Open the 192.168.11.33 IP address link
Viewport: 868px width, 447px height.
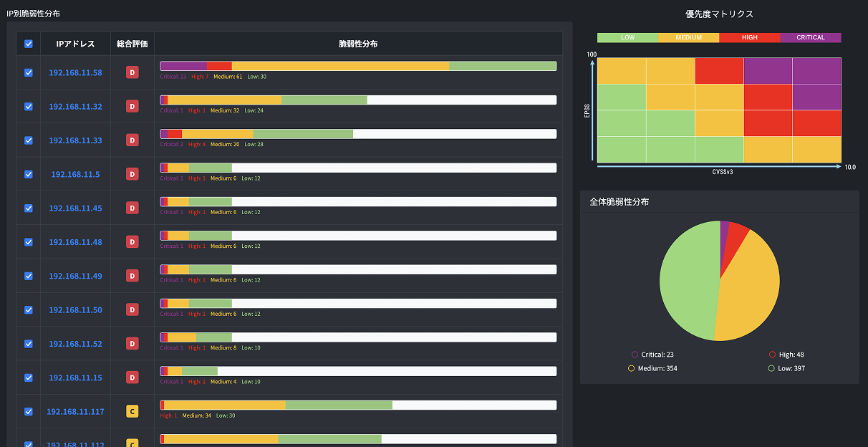[75, 140]
